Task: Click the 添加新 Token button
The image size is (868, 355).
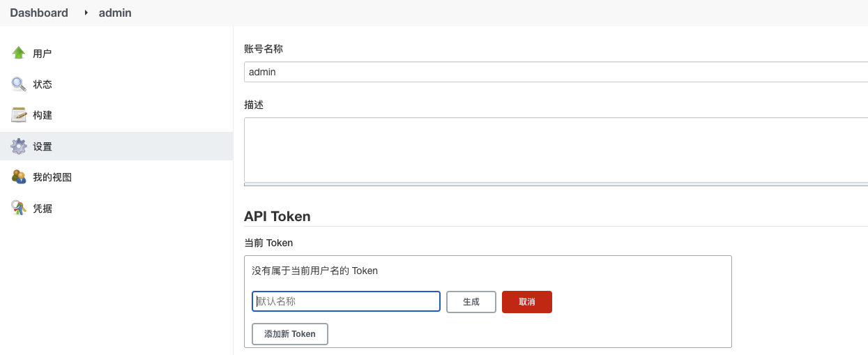Action: coord(290,334)
